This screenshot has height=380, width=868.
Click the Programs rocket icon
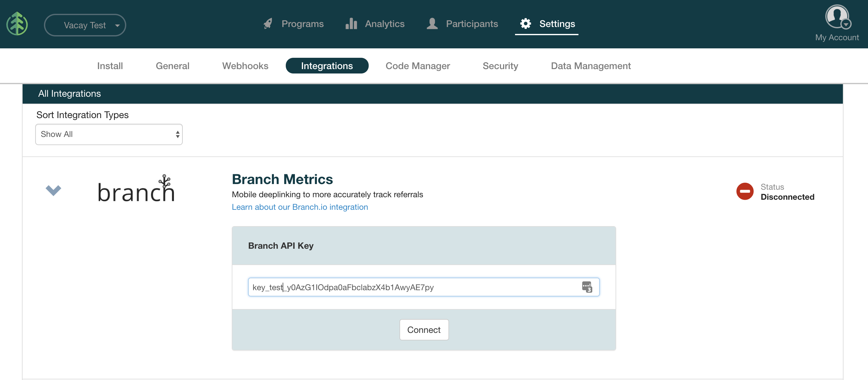tap(268, 24)
